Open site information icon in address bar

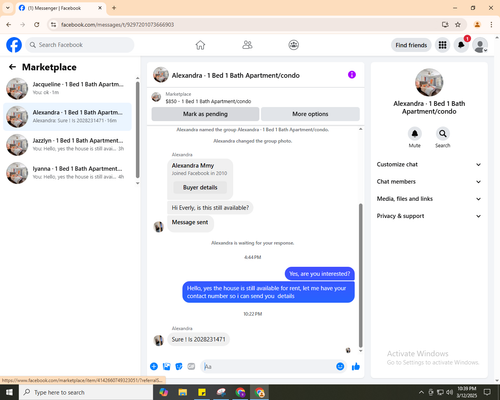[53, 25]
